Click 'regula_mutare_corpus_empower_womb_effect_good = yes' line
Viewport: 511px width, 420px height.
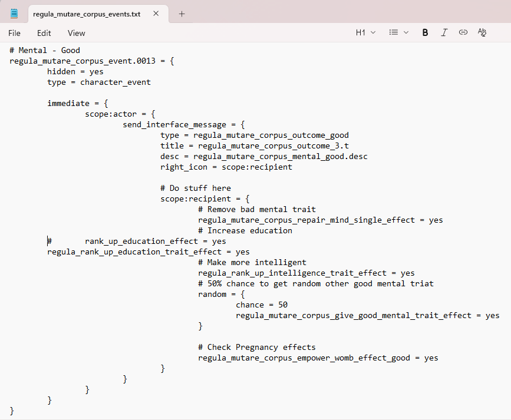318,358
